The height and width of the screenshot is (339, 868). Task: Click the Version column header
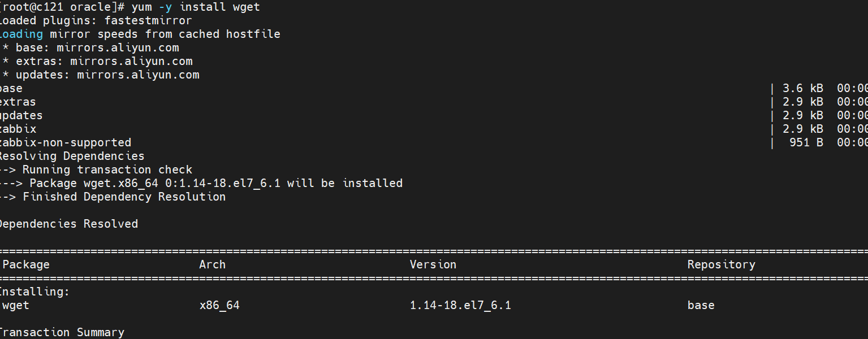click(x=433, y=265)
